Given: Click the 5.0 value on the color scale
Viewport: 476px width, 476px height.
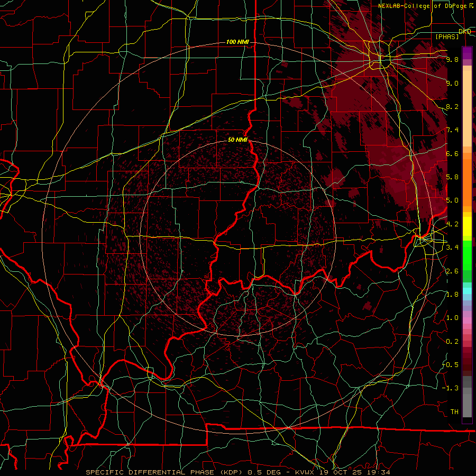Looking at the screenshot, I should (452, 200).
